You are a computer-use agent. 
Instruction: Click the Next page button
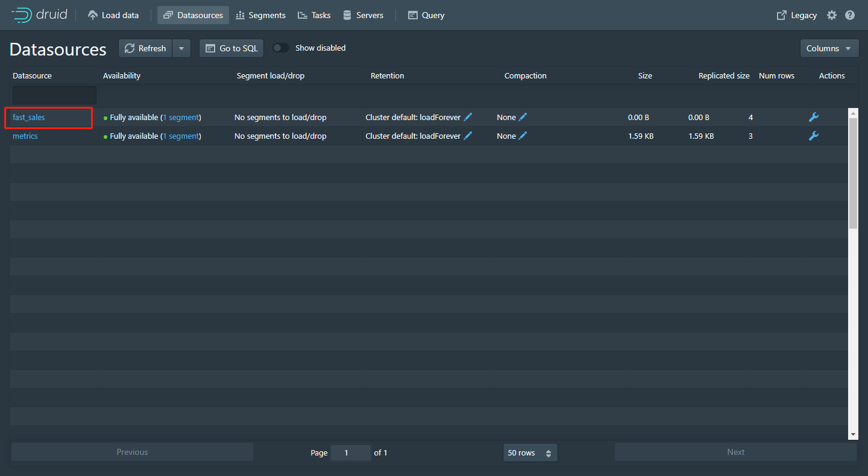735,452
